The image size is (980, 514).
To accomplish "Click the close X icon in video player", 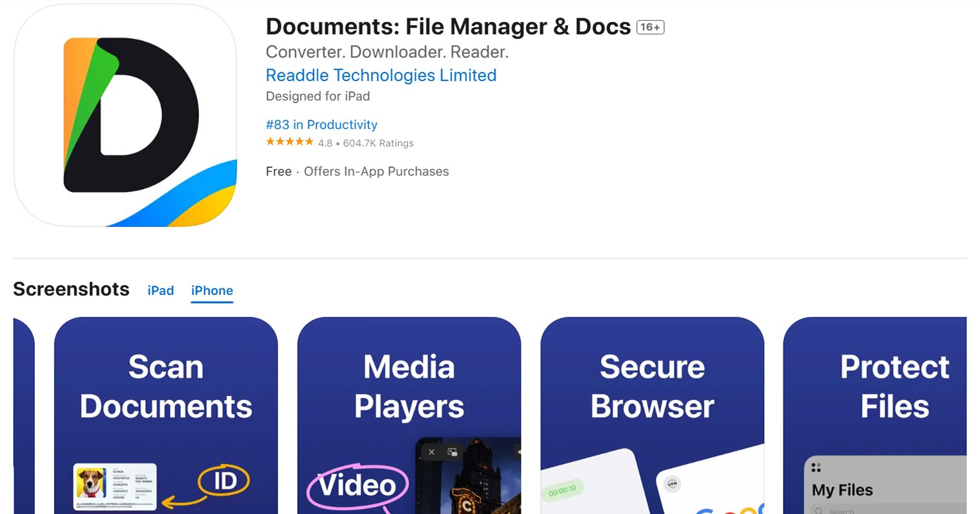I will (x=432, y=452).
